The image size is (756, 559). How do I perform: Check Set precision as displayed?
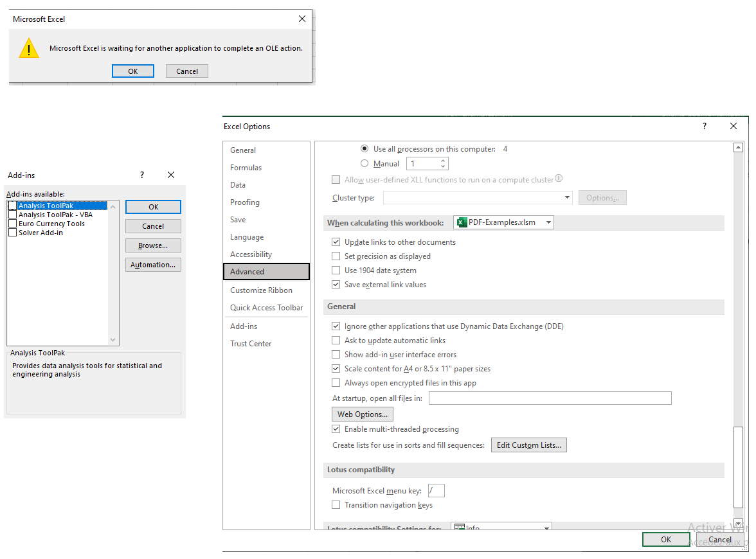[x=336, y=256]
